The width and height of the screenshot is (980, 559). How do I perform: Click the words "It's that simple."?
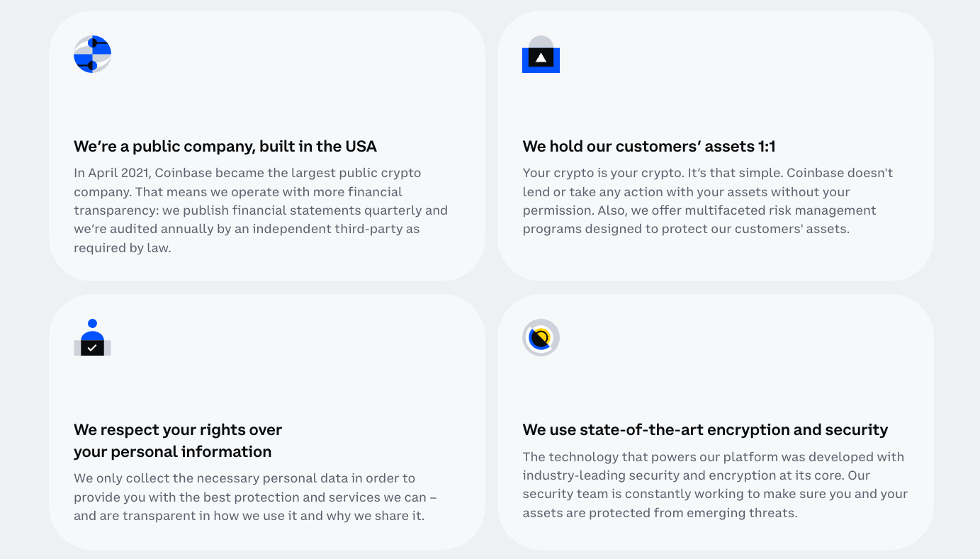click(x=734, y=173)
